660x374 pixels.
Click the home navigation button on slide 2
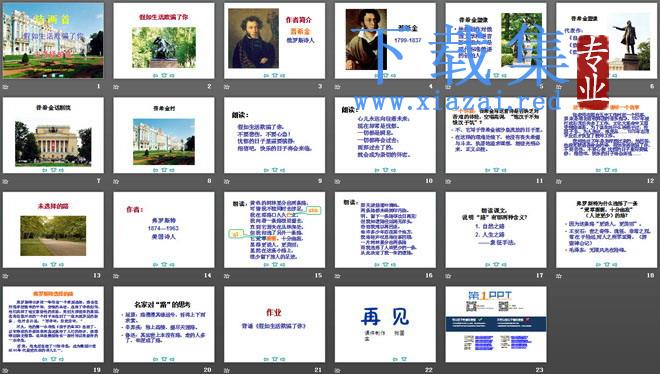point(164,75)
